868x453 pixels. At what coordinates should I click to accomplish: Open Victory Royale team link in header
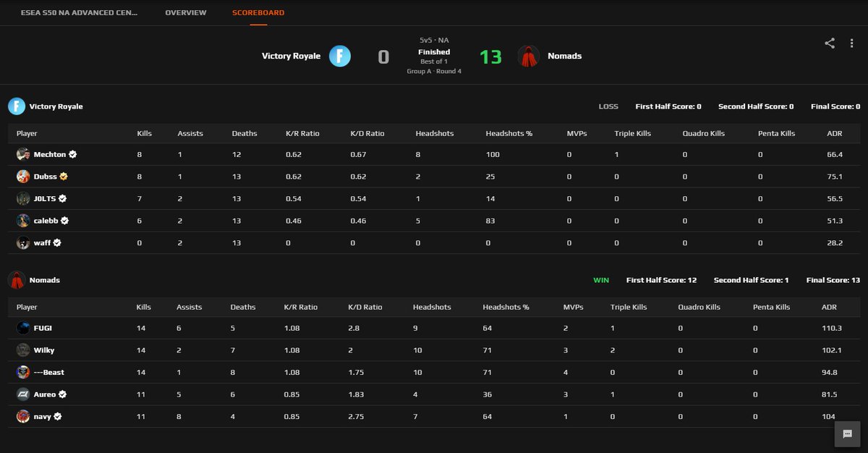click(x=291, y=56)
